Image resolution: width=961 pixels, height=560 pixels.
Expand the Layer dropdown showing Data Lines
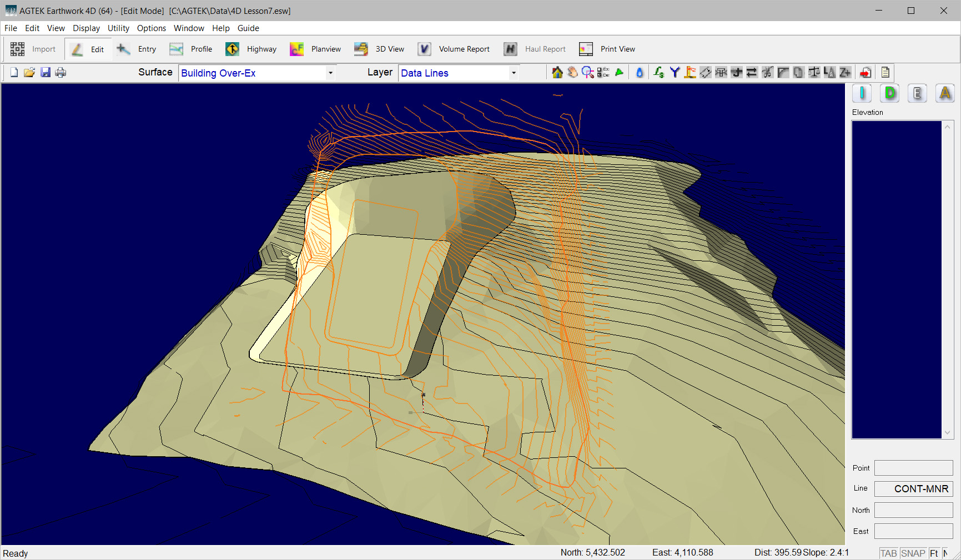click(458, 73)
